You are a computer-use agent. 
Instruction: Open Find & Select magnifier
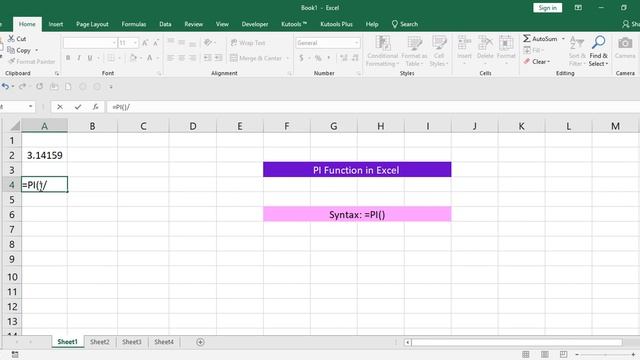598,51
